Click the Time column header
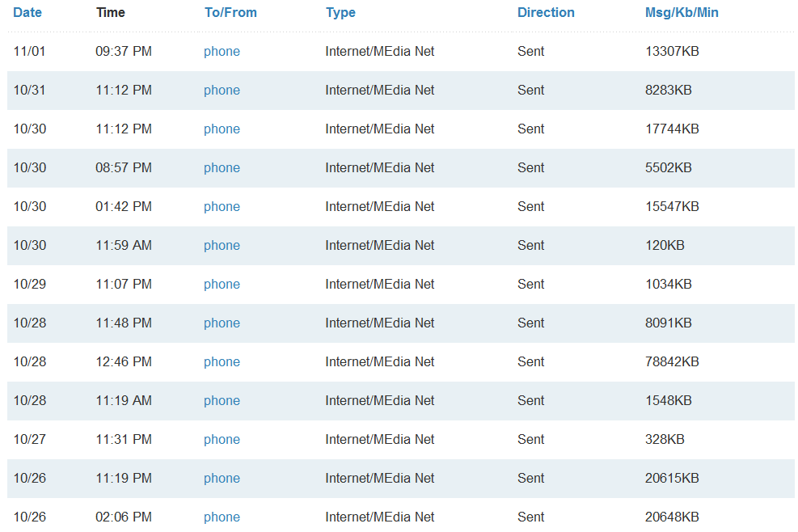This screenshot has width=798, height=532. click(110, 13)
